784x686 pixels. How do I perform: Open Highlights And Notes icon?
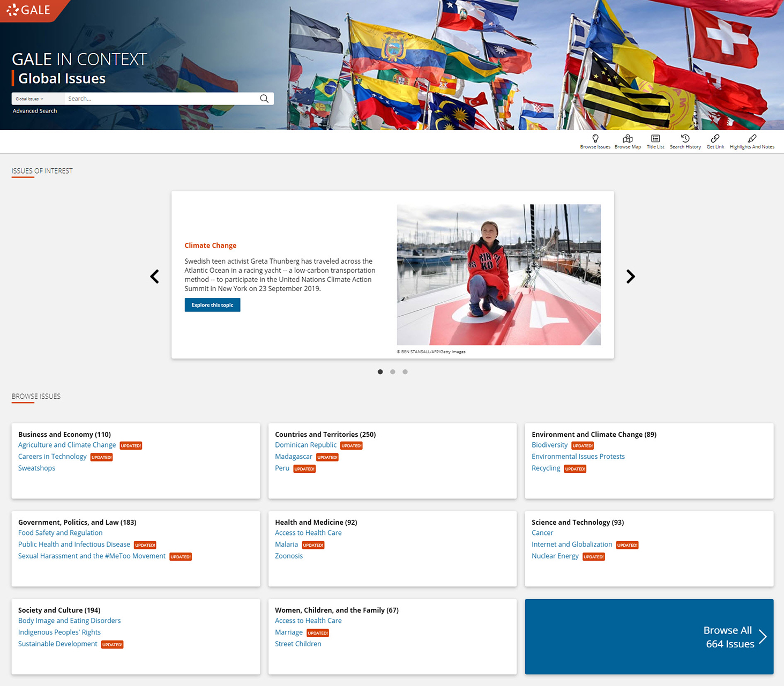pos(752,138)
